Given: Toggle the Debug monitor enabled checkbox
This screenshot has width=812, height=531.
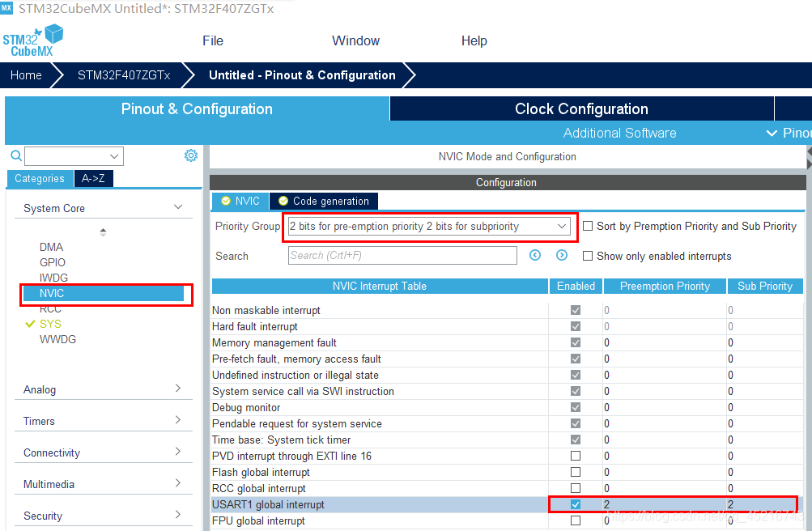Looking at the screenshot, I should 576,407.
